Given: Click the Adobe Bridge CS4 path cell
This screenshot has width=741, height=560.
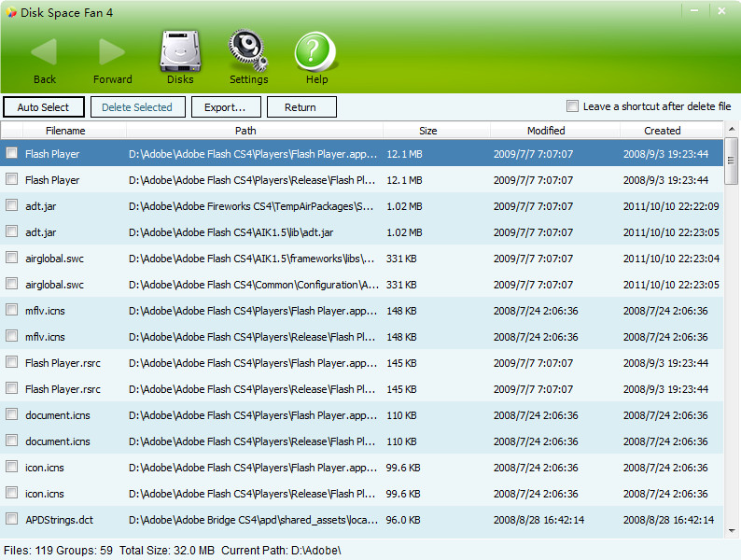Looking at the screenshot, I should tap(253, 520).
